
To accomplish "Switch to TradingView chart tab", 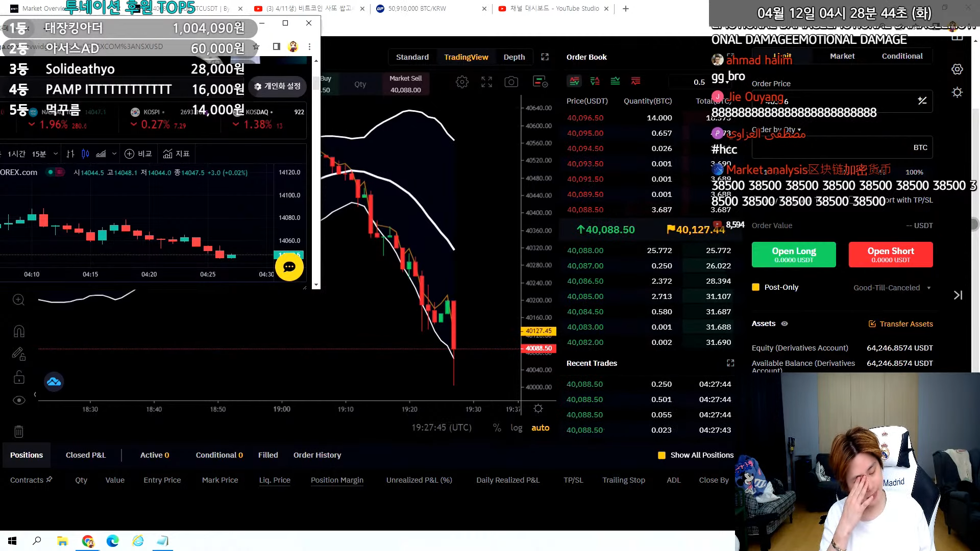I will tap(466, 57).
